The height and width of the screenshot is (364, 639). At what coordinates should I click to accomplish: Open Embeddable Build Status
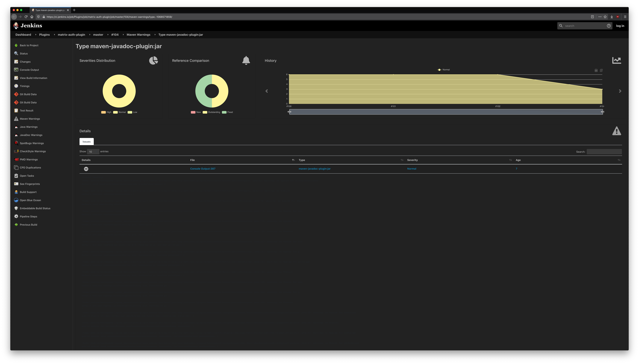point(35,208)
